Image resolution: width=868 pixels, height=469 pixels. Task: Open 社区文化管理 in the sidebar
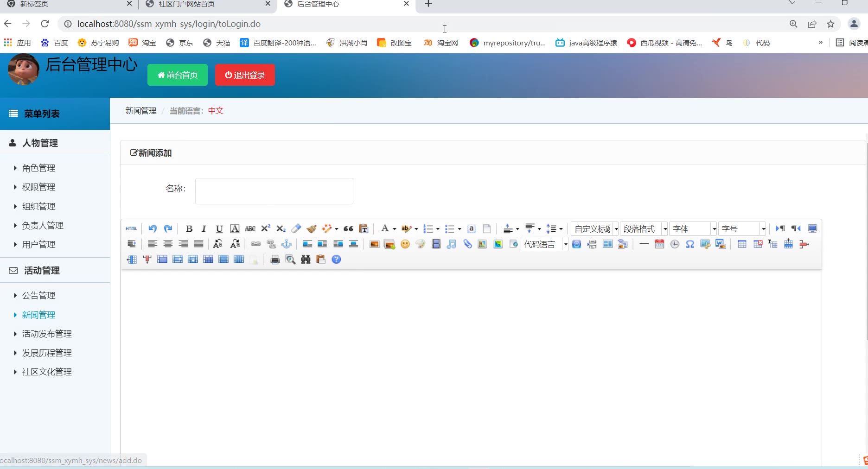coord(47,372)
